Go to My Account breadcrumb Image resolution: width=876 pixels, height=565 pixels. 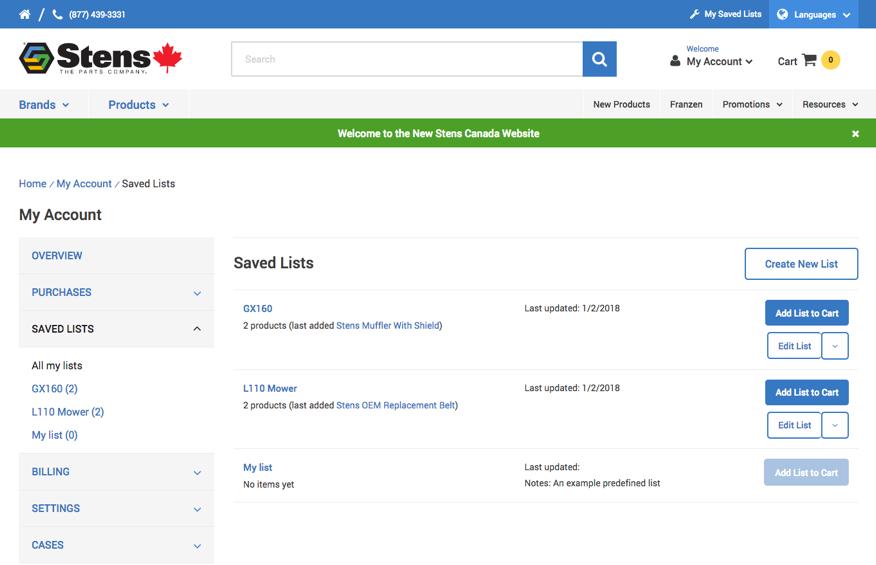84,183
